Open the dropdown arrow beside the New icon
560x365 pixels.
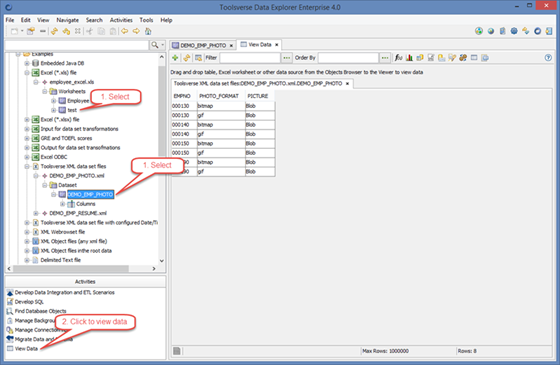[x=22, y=31]
